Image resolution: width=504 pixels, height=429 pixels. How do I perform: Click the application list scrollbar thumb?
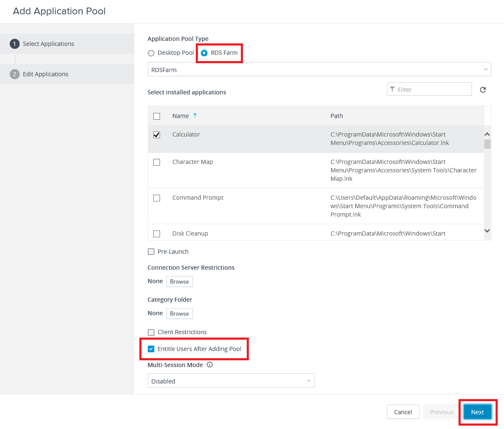click(487, 144)
